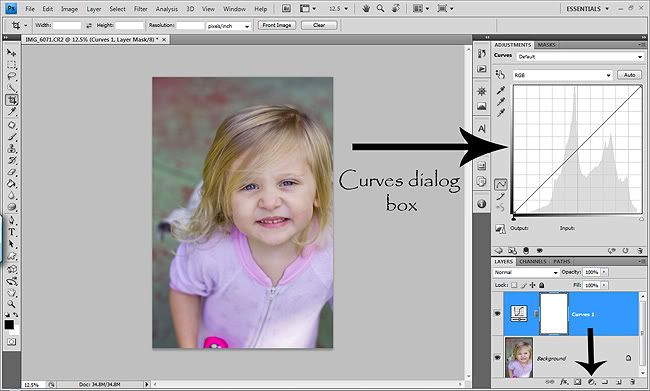
Task: Select the Move tool
Action: (x=11, y=53)
